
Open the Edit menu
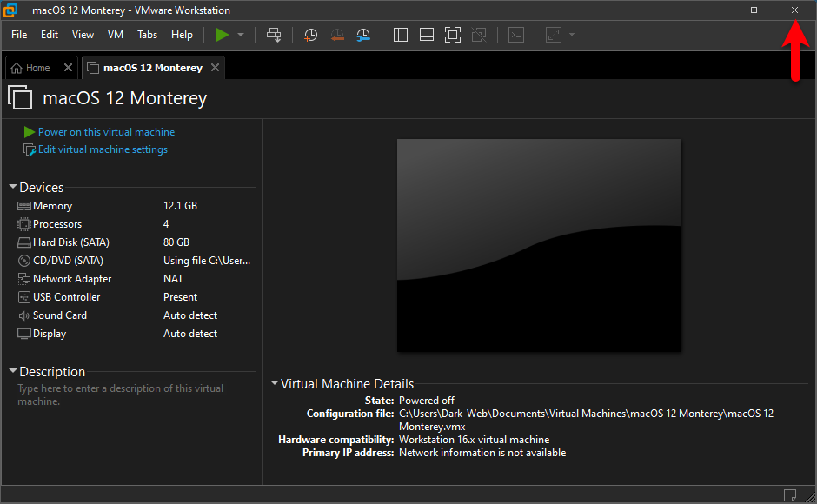pyautogui.click(x=50, y=35)
